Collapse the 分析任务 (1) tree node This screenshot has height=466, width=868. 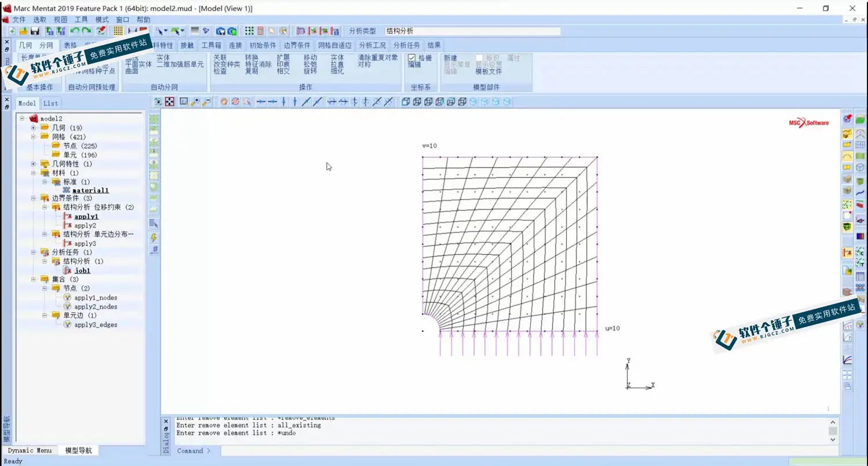coord(34,253)
